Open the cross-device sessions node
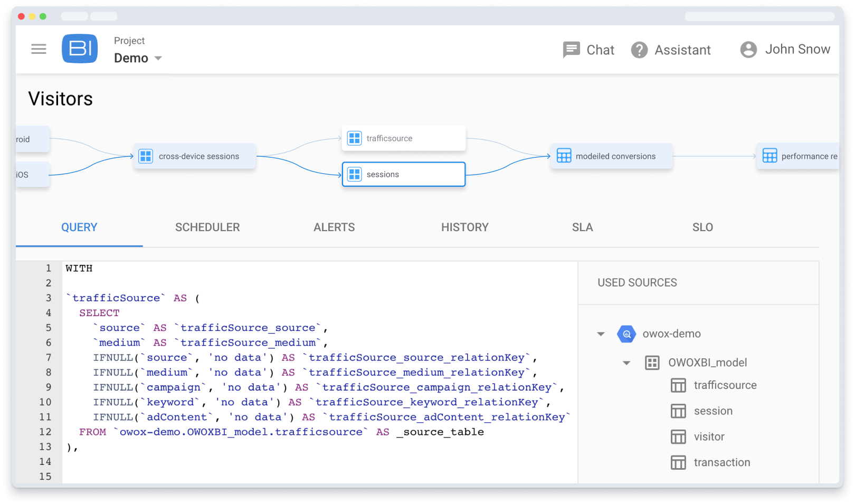855x504 pixels. pos(194,156)
